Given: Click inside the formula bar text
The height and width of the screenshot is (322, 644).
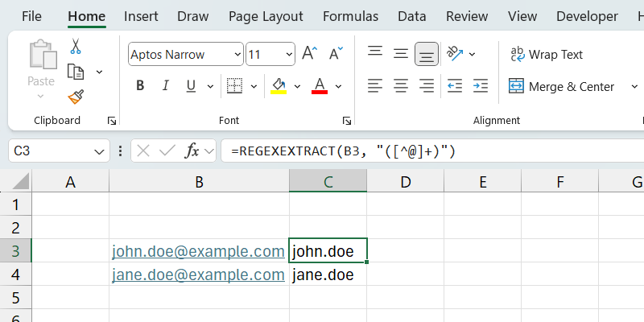Looking at the screenshot, I should (x=402, y=151).
